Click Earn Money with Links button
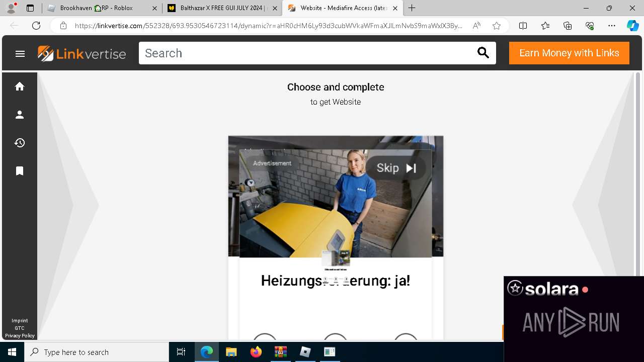 point(569,53)
